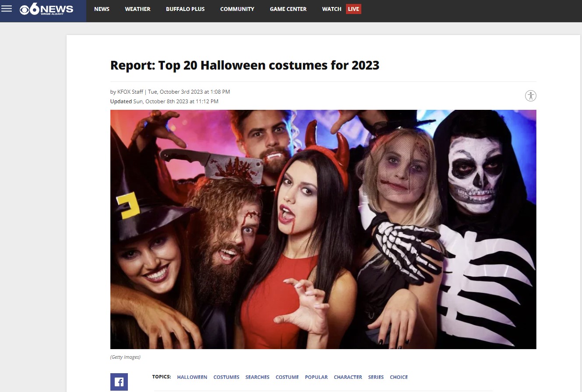Screen dimensions: 582x392
Task: Click the HALLOWEEN topic link
Action: 192,377
